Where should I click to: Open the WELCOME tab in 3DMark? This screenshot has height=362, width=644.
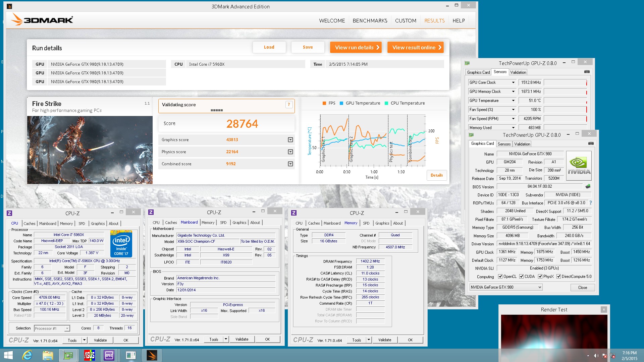pyautogui.click(x=332, y=20)
